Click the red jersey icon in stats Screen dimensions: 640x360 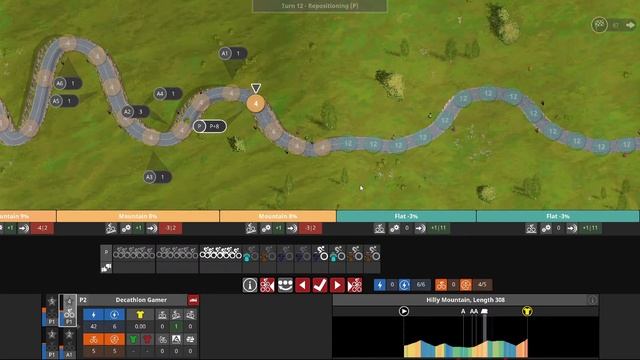click(147, 340)
